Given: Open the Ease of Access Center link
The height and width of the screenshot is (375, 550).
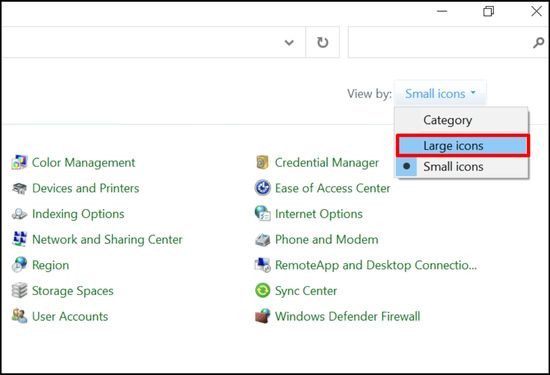Looking at the screenshot, I should coord(333,188).
